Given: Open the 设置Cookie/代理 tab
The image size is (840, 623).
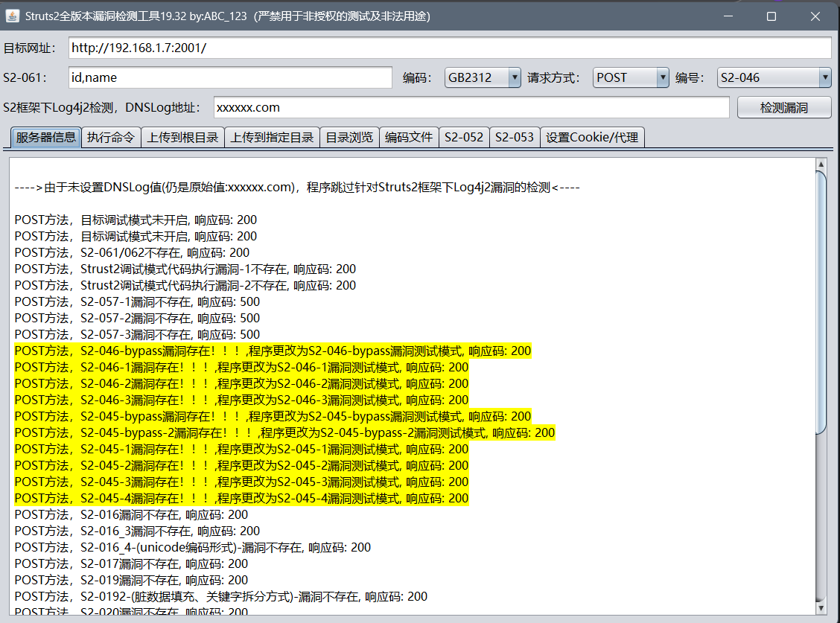Looking at the screenshot, I should pyautogui.click(x=592, y=138).
